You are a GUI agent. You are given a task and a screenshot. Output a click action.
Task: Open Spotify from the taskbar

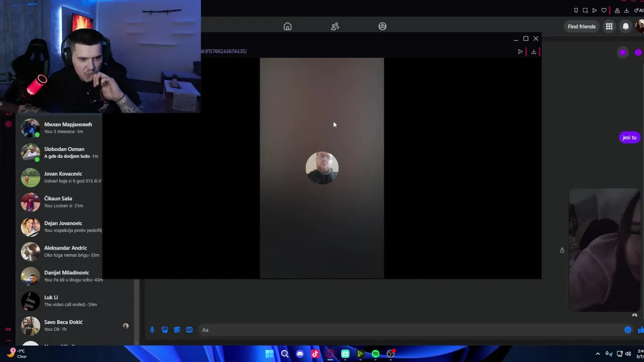pyautogui.click(x=375, y=354)
